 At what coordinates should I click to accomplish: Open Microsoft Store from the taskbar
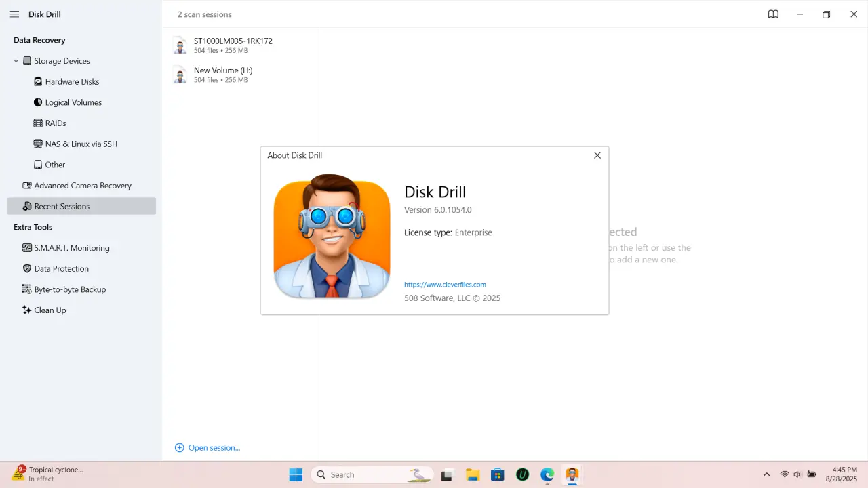(497, 474)
